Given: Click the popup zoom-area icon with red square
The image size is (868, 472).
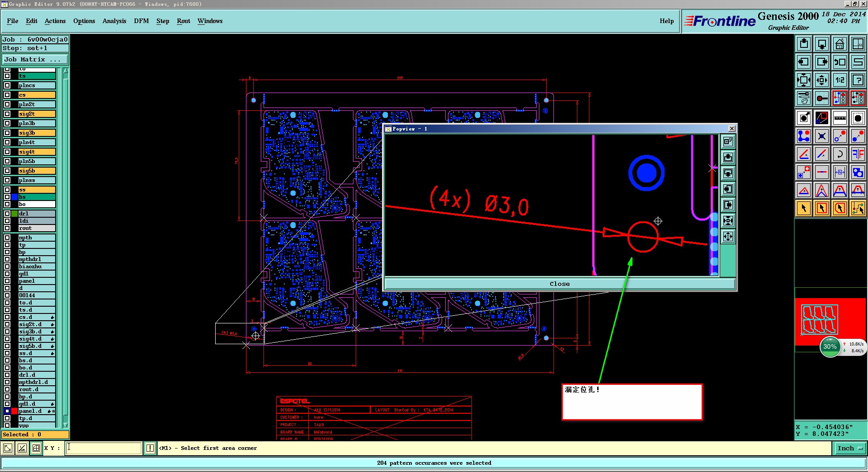Looking at the screenshot, I should (x=822, y=118).
